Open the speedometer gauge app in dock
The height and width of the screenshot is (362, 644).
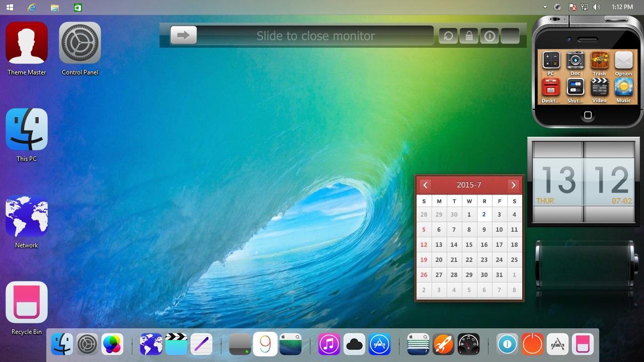pos(468,344)
